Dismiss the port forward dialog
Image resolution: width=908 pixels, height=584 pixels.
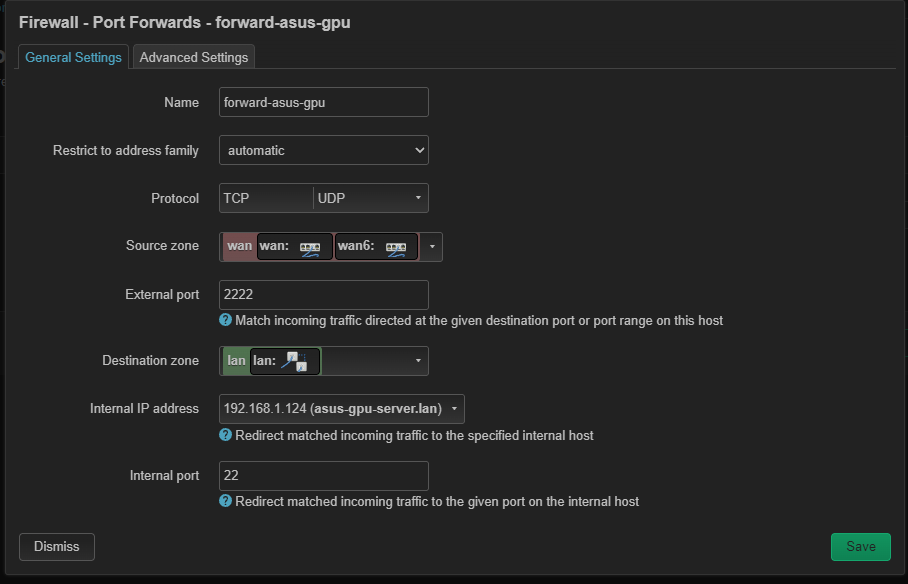[x=57, y=546]
